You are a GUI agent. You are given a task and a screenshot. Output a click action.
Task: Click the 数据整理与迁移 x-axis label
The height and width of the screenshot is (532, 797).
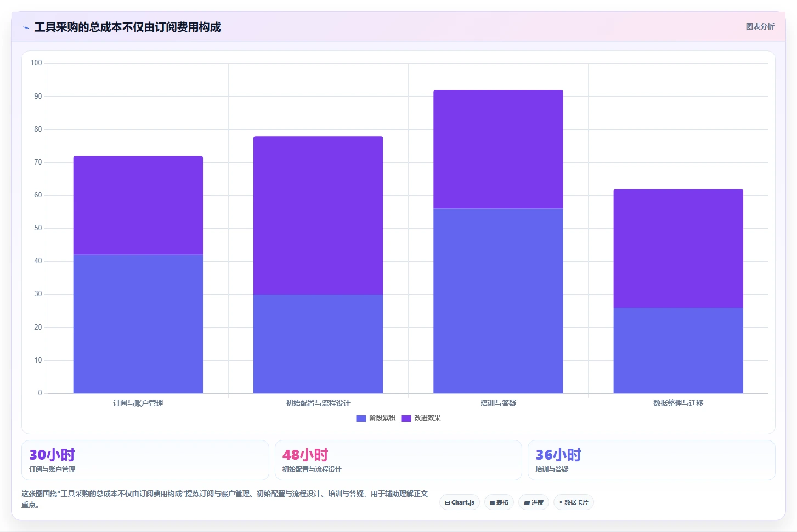(x=679, y=403)
